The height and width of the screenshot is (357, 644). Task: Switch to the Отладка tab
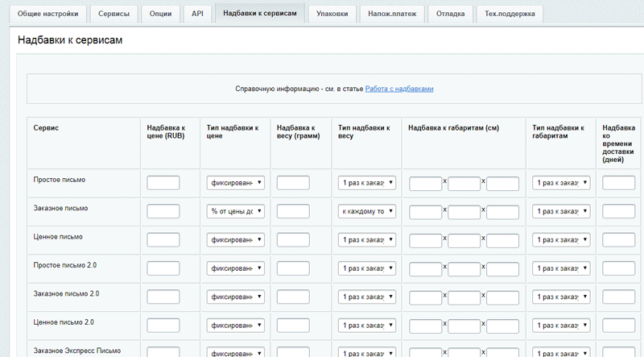point(451,14)
